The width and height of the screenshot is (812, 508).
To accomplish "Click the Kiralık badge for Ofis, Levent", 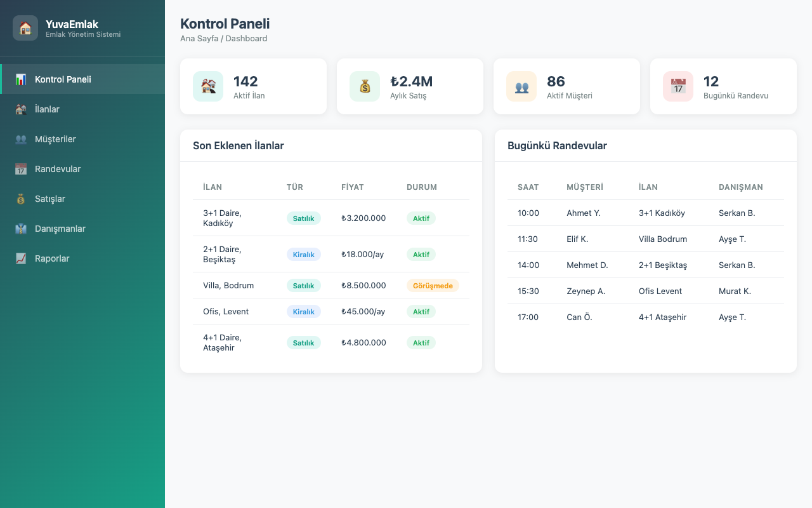I will point(303,312).
